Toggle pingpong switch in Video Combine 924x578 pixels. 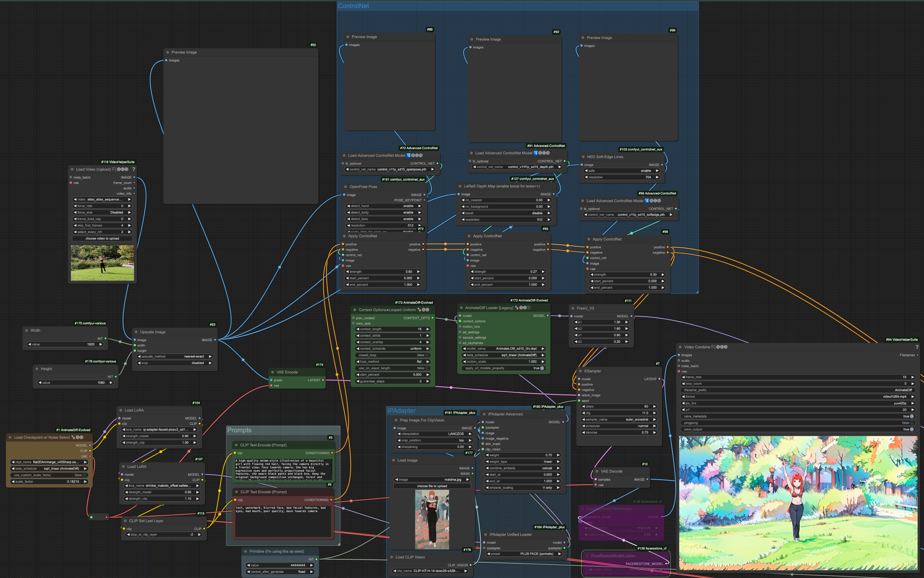[912, 423]
